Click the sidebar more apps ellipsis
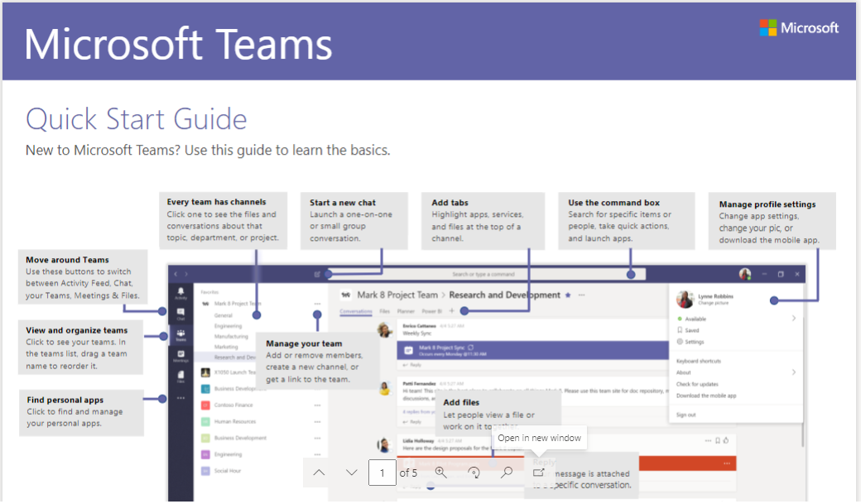 (x=180, y=397)
